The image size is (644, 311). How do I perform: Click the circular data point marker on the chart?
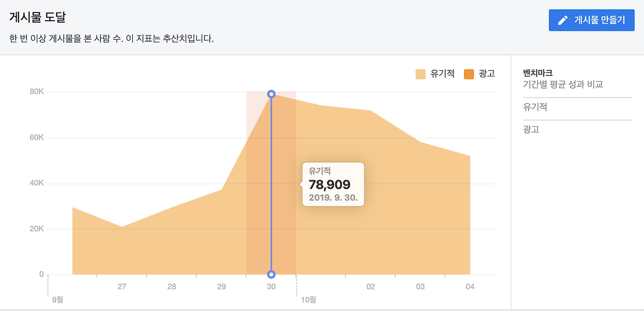click(271, 93)
